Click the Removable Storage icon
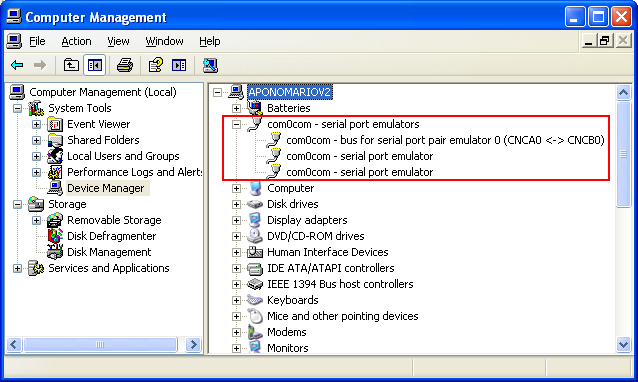Image resolution: width=638 pixels, height=382 pixels. 55,220
